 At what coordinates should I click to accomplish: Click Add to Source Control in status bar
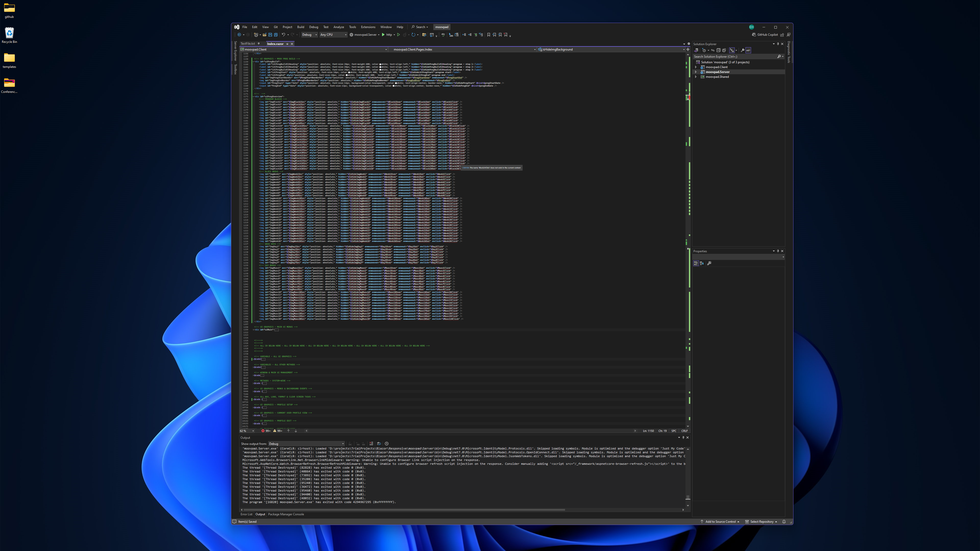tap(720, 522)
